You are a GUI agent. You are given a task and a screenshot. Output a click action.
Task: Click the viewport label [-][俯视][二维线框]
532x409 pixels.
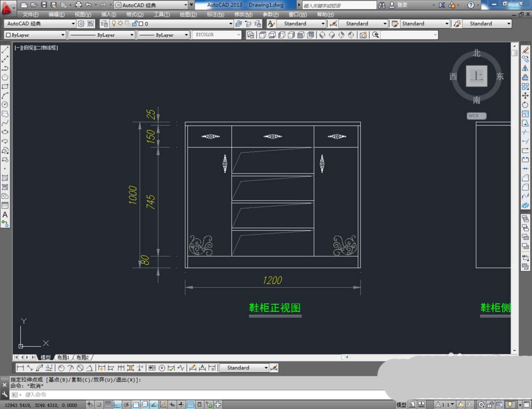pos(36,47)
